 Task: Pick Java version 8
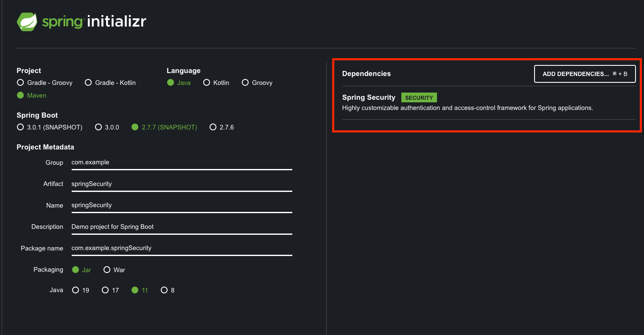pos(168,290)
